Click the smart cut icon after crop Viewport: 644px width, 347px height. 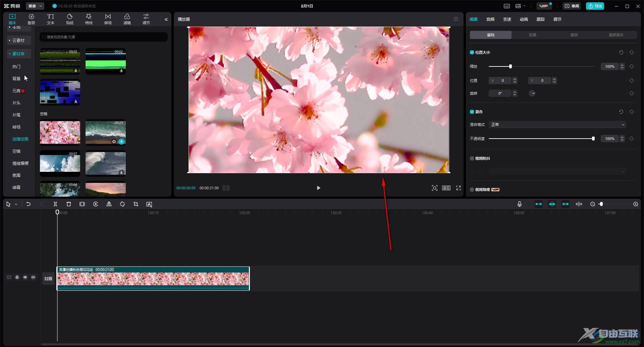coord(149,204)
